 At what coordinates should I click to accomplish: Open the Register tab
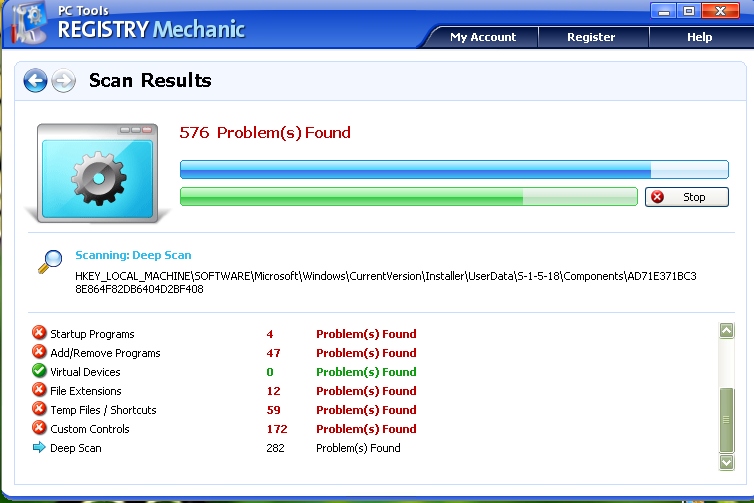coord(591,37)
